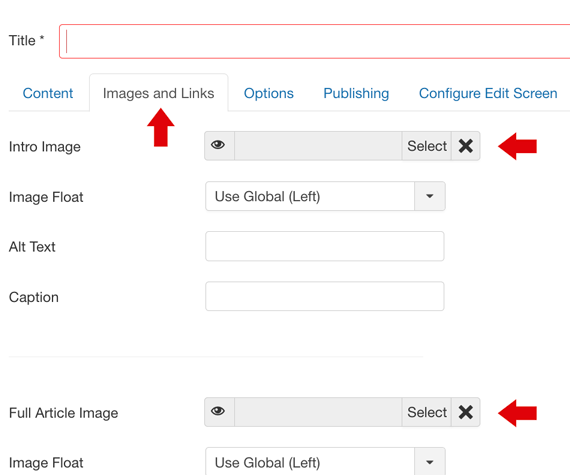Go to the Publishing tab
This screenshot has width=570, height=475.
pyautogui.click(x=356, y=93)
